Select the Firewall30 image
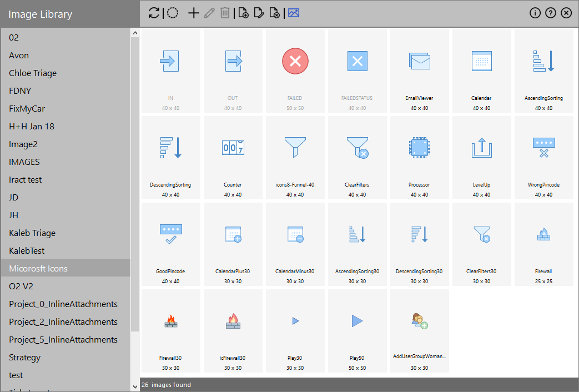 (170, 331)
